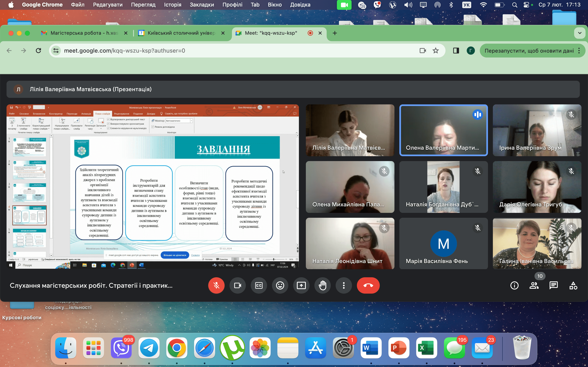Open the Історія menu in menu bar
Screen dimensions: 588x367
tap(173, 5)
